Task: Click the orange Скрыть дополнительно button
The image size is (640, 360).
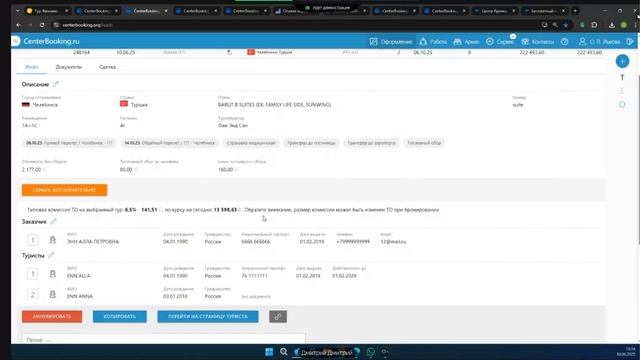Action: tap(64, 190)
